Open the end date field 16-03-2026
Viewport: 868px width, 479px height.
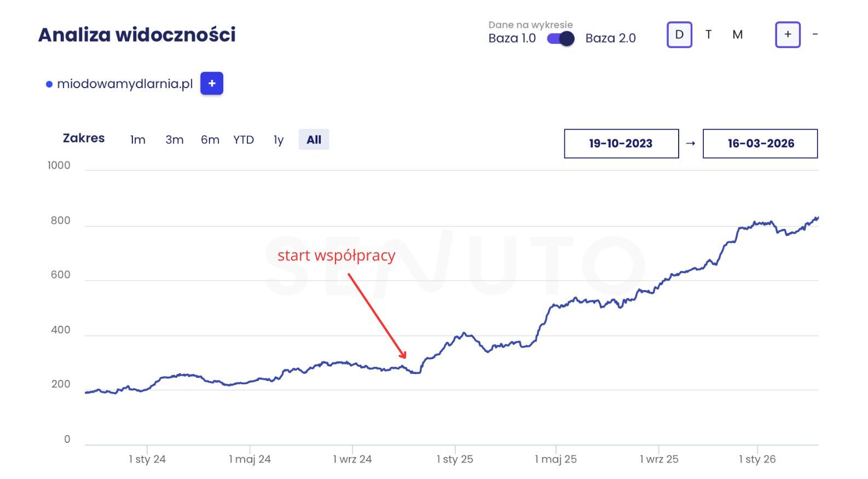click(x=760, y=143)
